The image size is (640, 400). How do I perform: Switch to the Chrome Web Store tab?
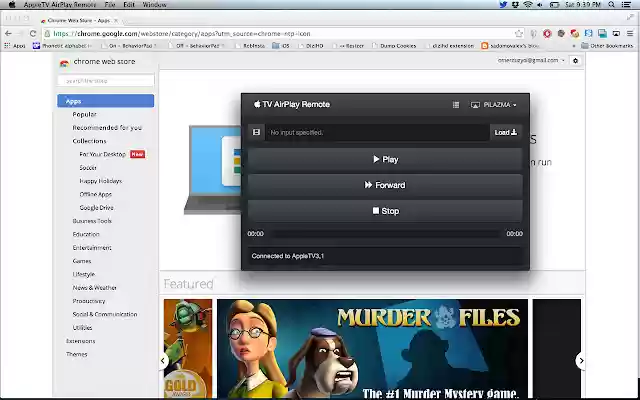tap(79, 20)
